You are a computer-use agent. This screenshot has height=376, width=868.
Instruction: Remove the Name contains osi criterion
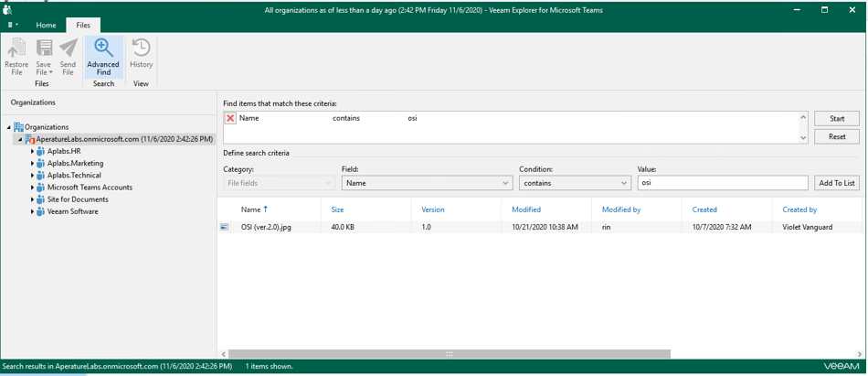click(230, 118)
